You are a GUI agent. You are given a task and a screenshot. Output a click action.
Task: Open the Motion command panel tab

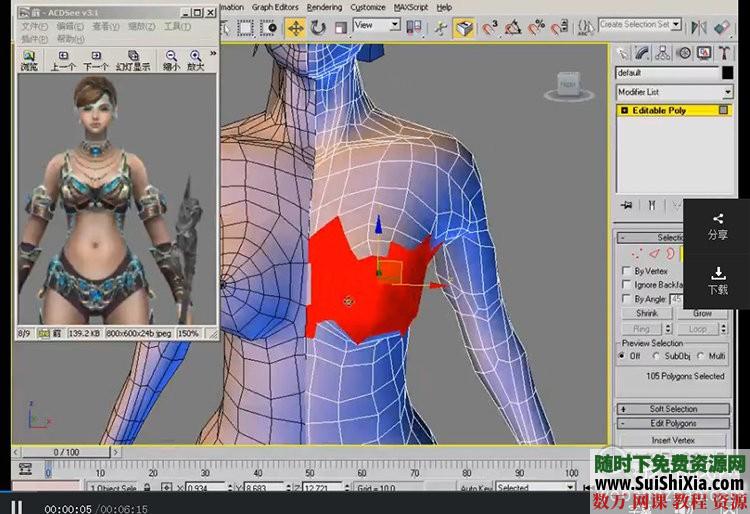tap(684, 54)
